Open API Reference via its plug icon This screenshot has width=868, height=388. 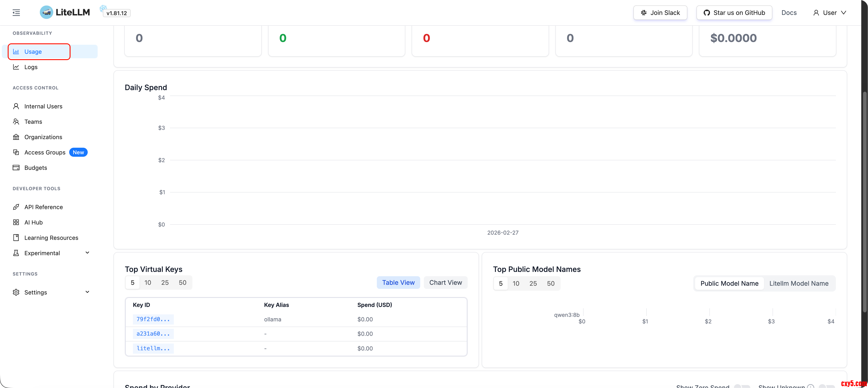[16, 207]
